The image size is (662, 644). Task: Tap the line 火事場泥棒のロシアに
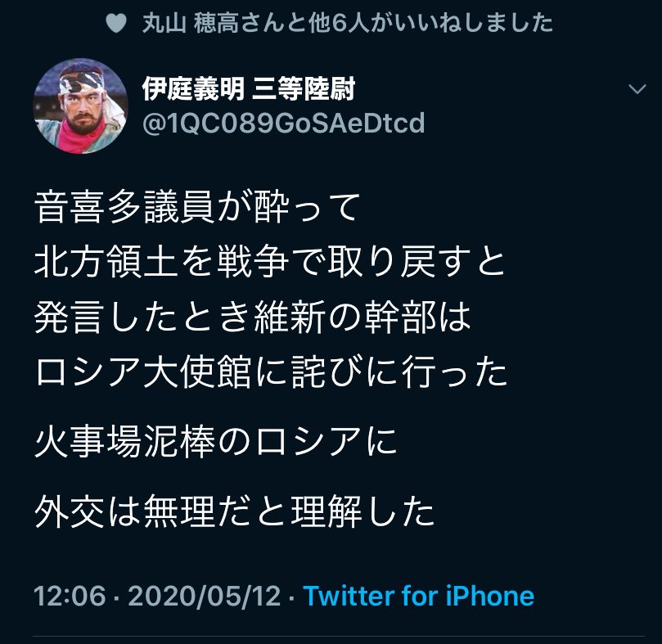click(x=216, y=442)
